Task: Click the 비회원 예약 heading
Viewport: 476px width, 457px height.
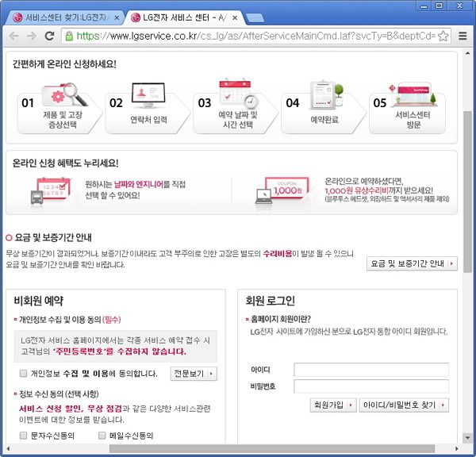Action: [39, 301]
